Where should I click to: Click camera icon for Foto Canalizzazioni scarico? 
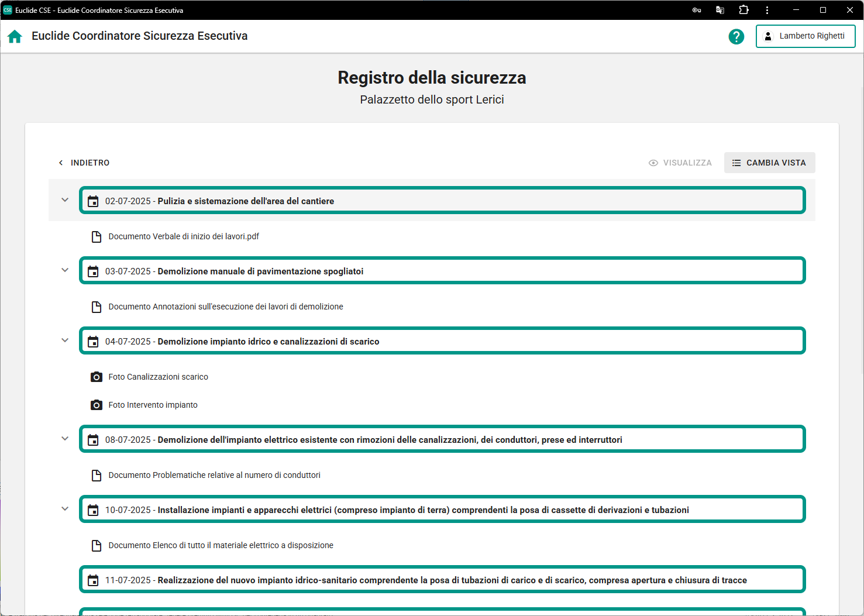coord(97,377)
